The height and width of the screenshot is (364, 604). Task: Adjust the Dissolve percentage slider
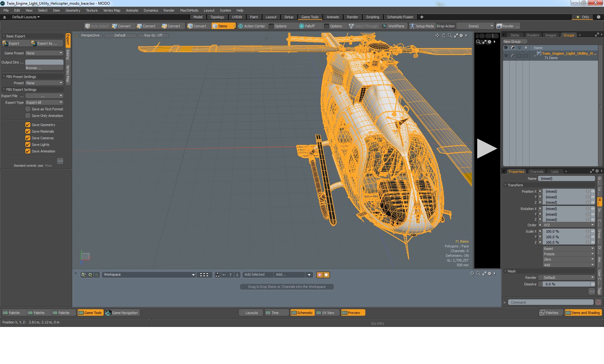pyautogui.click(x=566, y=284)
